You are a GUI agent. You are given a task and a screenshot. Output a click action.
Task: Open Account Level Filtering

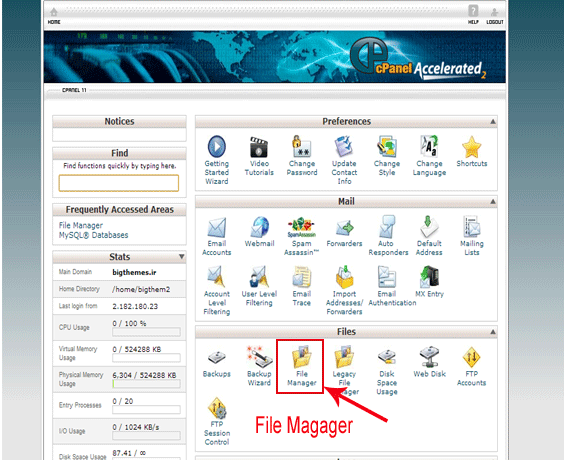(217, 290)
